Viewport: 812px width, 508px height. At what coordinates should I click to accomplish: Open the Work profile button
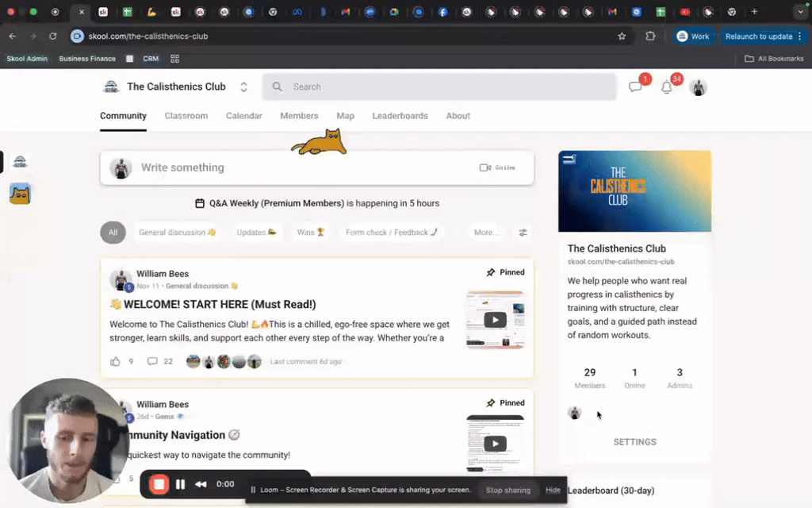tap(693, 37)
